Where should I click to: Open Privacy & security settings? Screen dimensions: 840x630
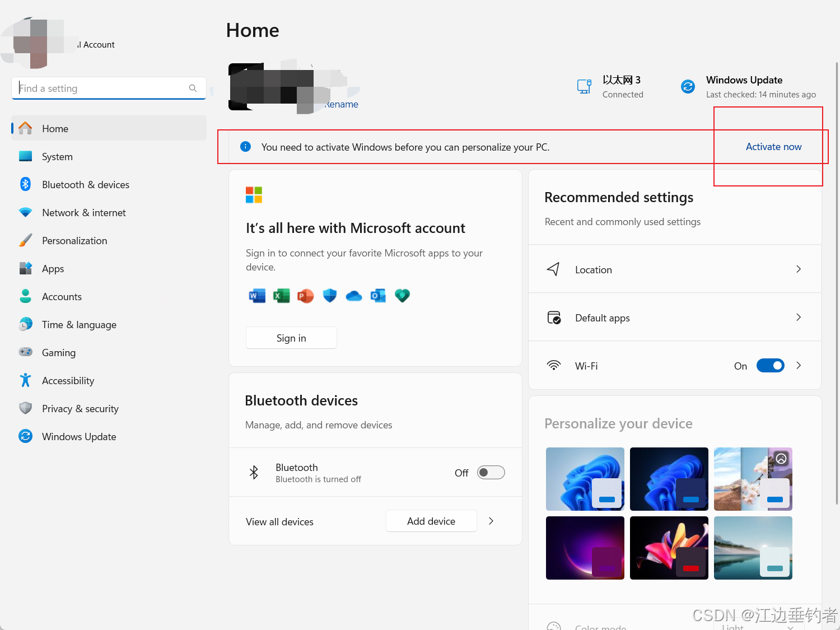coord(109,408)
